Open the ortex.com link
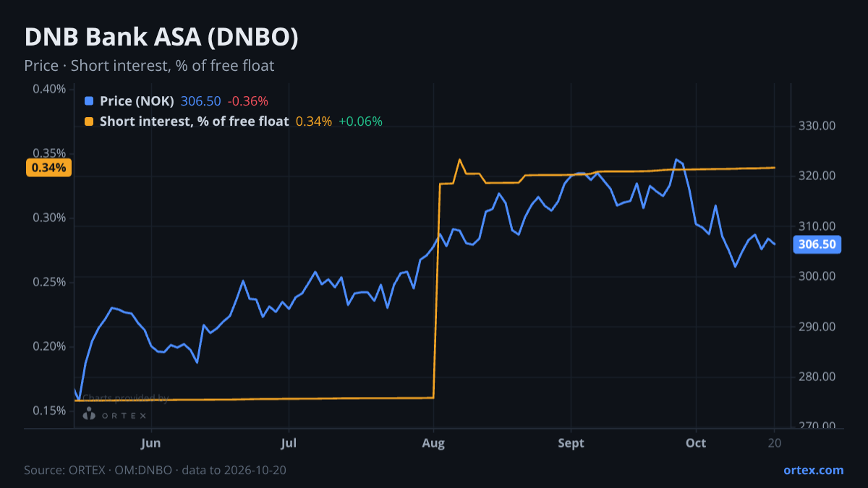 coord(814,470)
